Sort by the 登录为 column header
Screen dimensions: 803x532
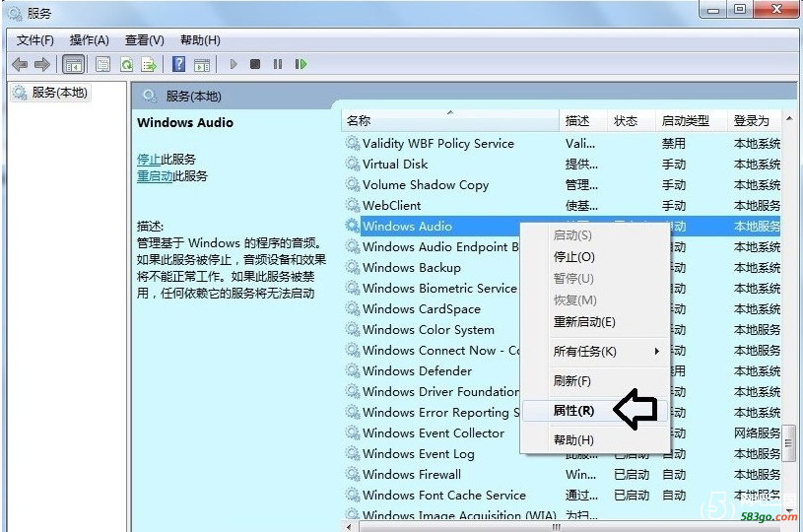(755, 121)
